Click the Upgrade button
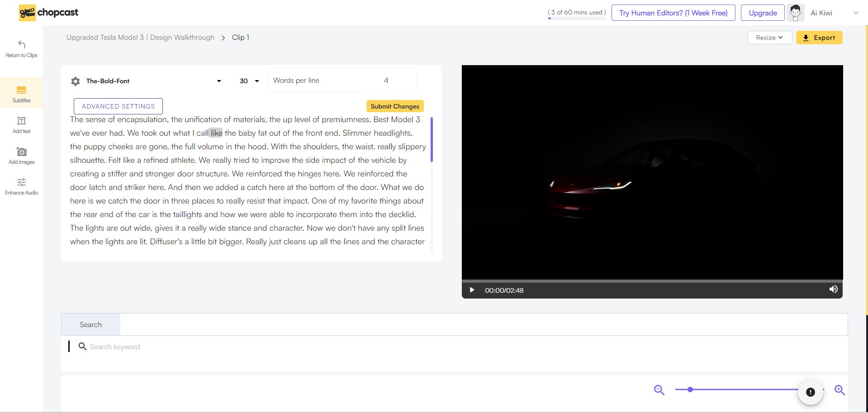 point(763,13)
